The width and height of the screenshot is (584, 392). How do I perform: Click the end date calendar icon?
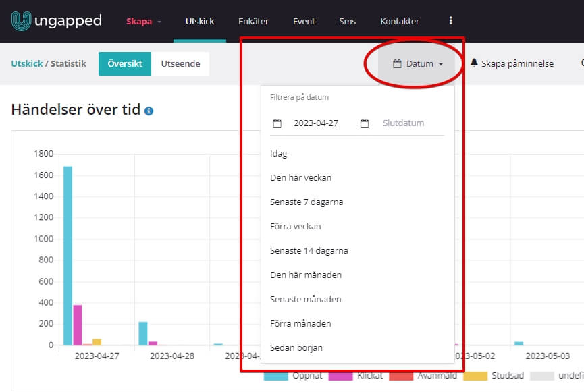click(x=365, y=123)
